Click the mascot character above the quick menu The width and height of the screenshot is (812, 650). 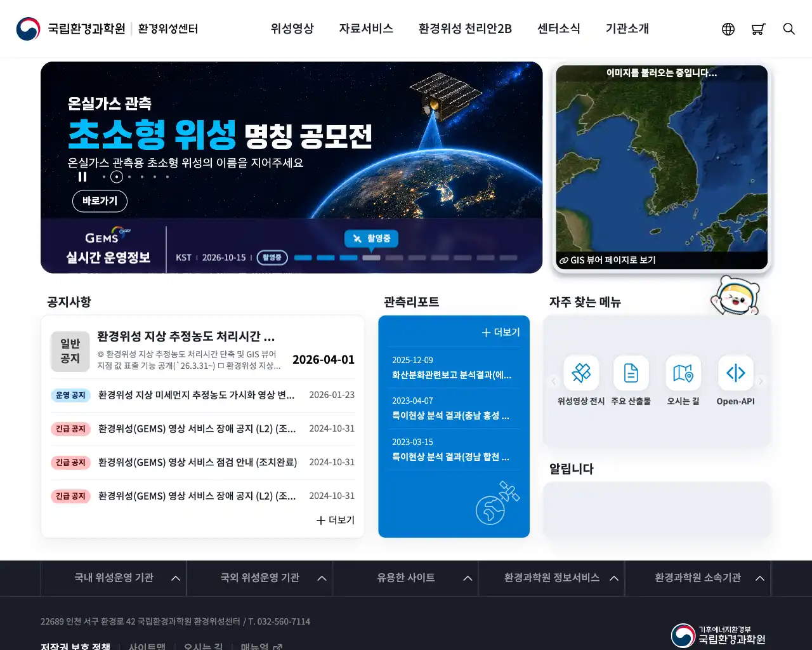[736, 295]
